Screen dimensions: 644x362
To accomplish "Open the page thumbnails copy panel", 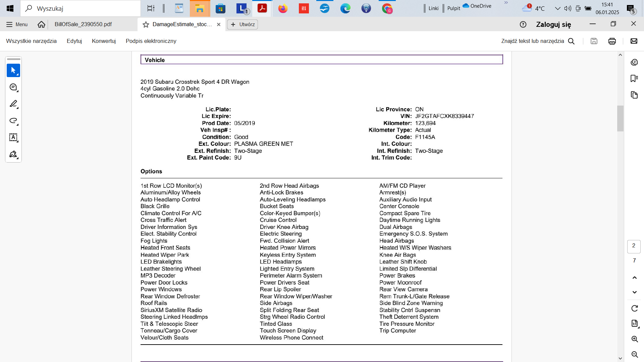I will [634, 95].
